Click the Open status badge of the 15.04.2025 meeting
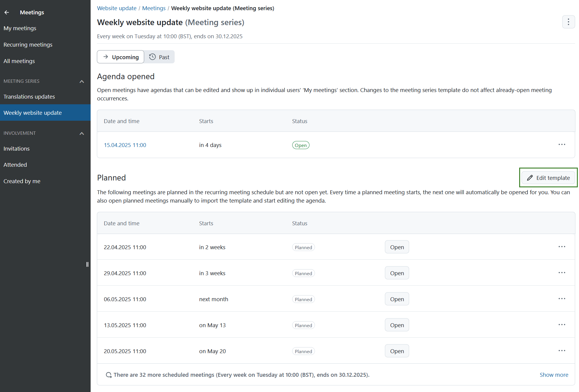The image size is (579, 392). (x=301, y=145)
